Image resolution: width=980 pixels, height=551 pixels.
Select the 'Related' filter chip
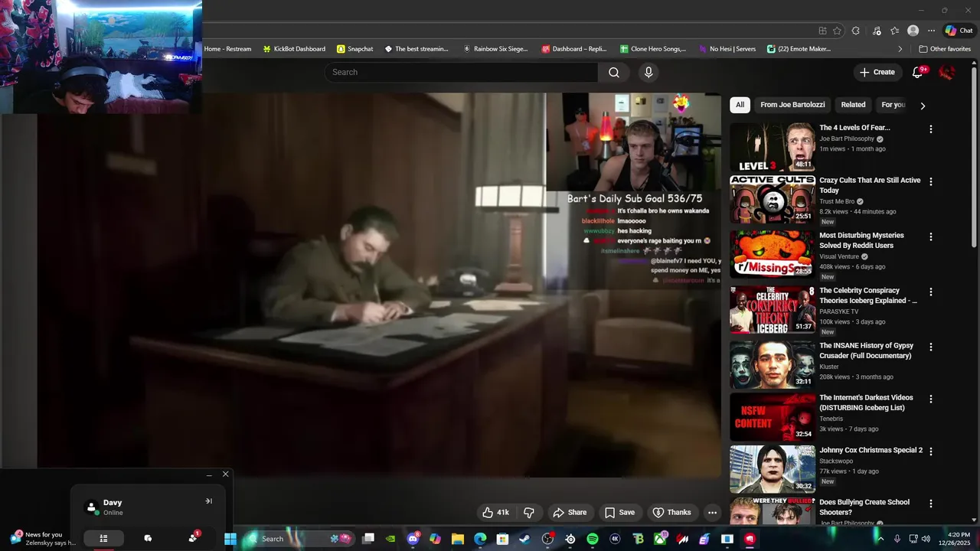pos(853,105)
